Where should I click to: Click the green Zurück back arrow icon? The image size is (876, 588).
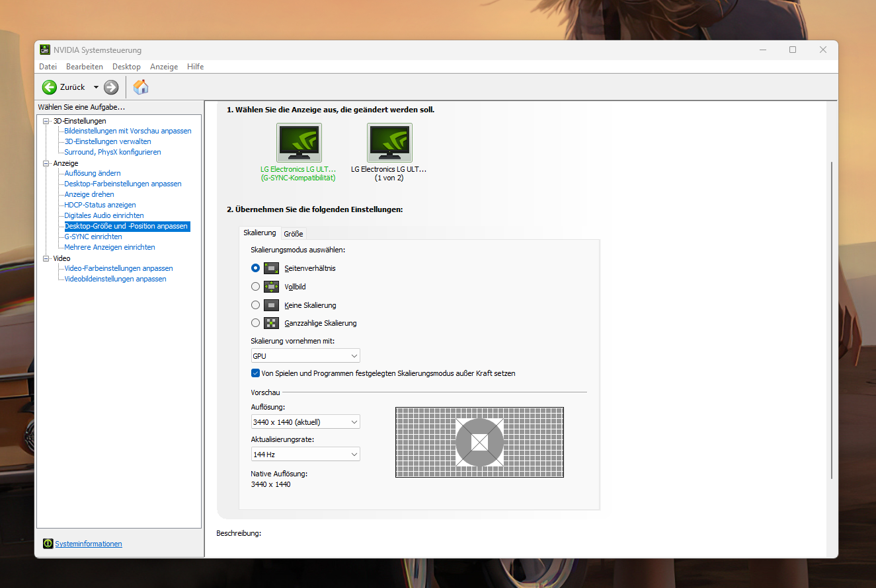coord(50,87)
